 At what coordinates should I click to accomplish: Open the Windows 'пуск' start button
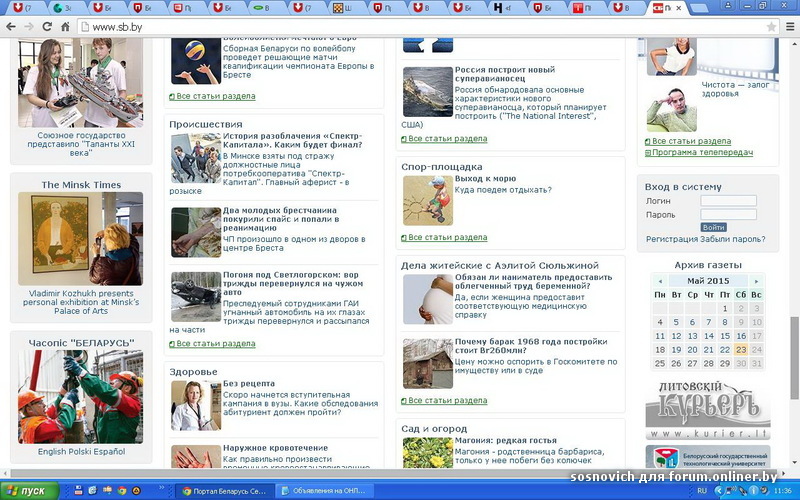(29, 491)
